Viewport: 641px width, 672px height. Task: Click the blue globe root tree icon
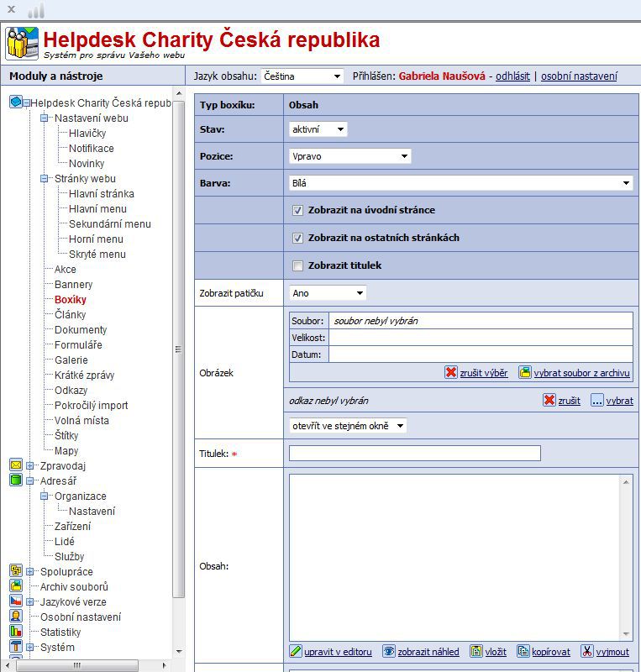15,102
